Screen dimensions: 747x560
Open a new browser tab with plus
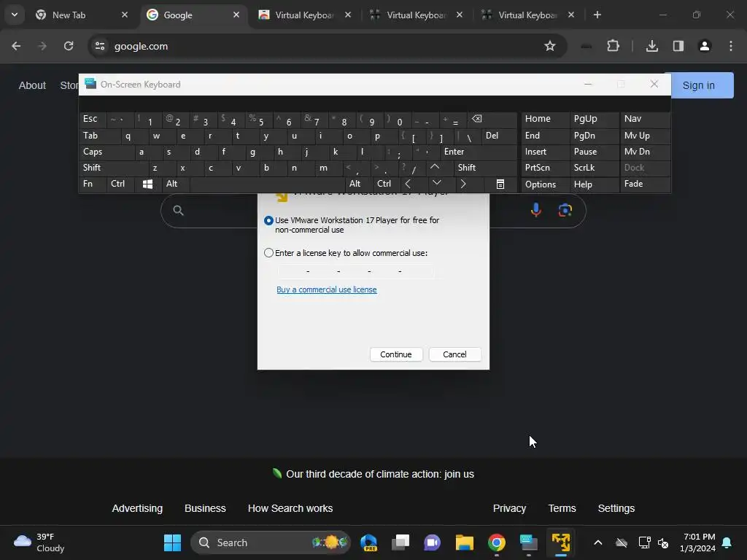click(597, 15)
